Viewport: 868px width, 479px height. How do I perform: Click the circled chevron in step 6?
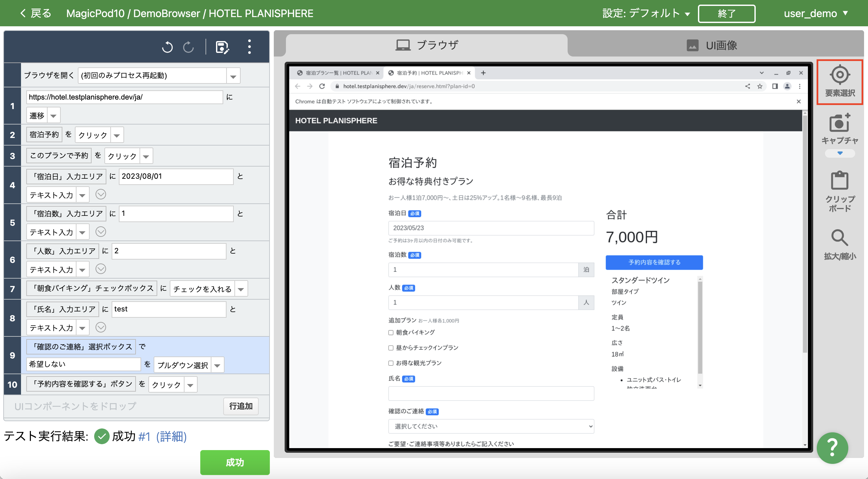[101, 269]
